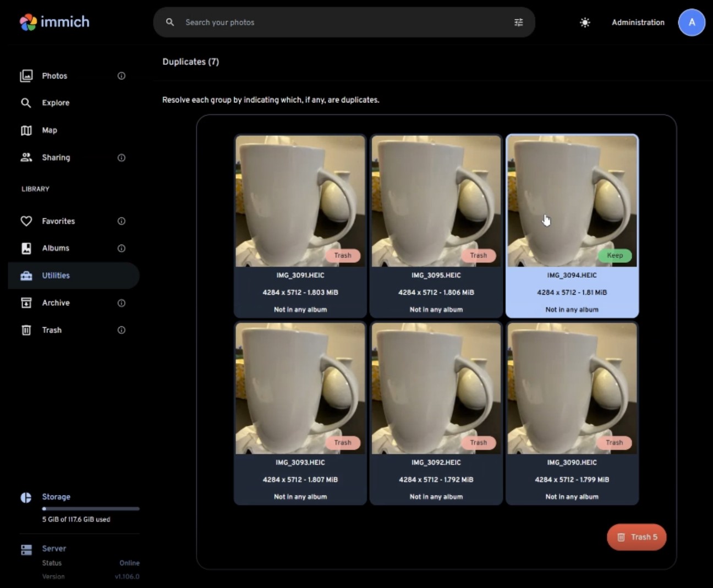Open Albums in the sidebar

click(74, 248)
